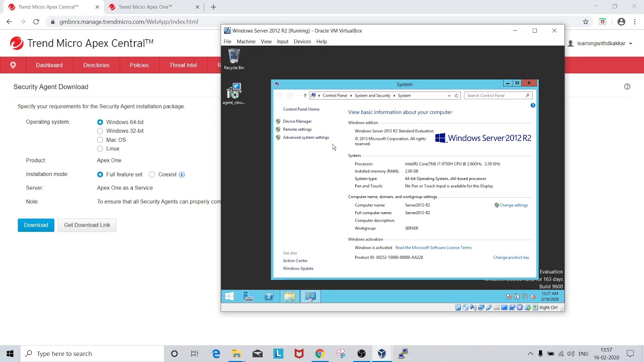Refresh the Control Panel address bar
This screenshot has width=644, height=362.
pyautogui.click(x=456, y=96)
